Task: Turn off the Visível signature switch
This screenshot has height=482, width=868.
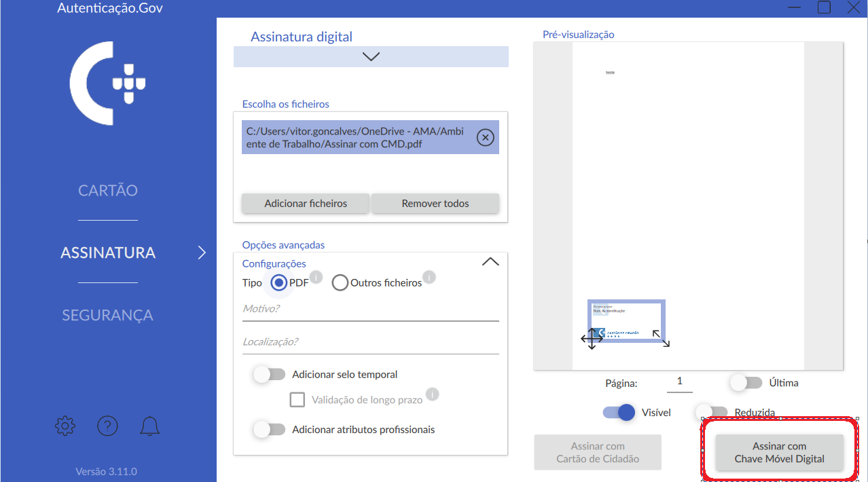Action: (x=618, y=412)
